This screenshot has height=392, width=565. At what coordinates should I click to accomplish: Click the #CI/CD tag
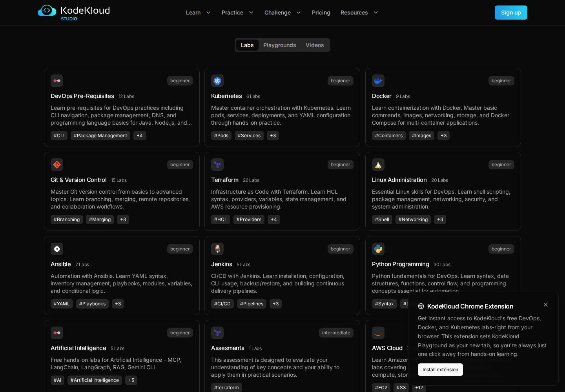tap(222, 304)
